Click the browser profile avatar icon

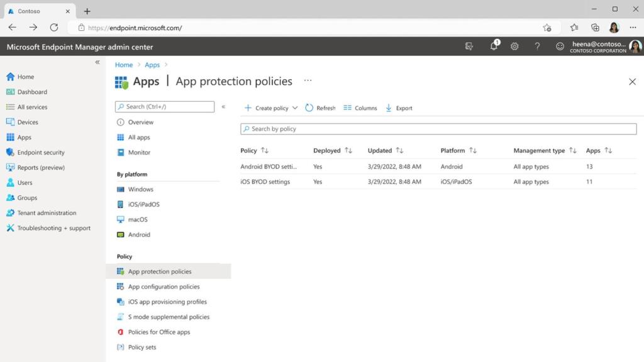coord(614,28)
